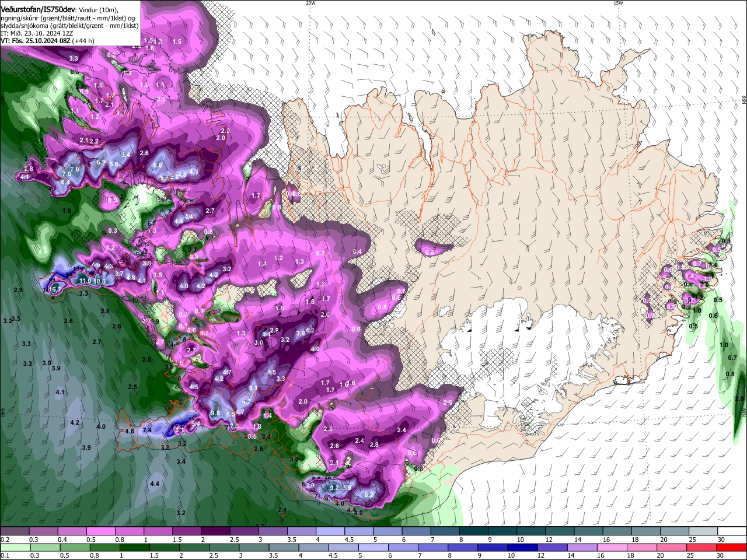Click the dark blue swatch labeled 10 in the rain legend

point(521,547)
